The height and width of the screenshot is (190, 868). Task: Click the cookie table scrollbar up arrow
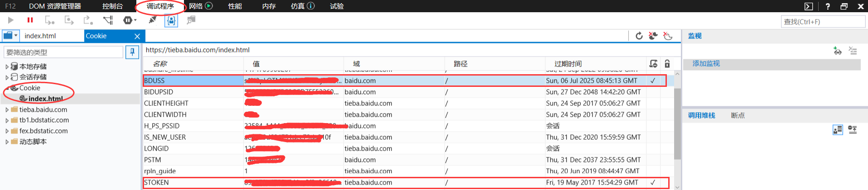677,74
